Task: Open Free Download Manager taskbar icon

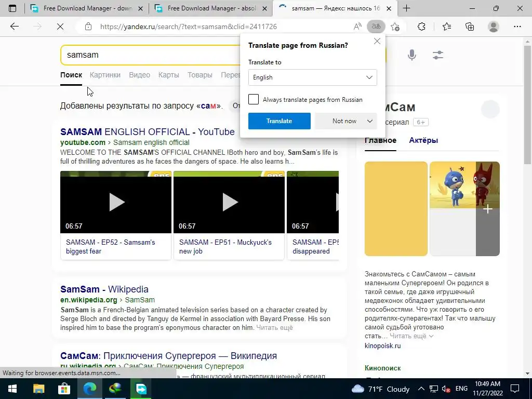Action: [x=141, y=389]
